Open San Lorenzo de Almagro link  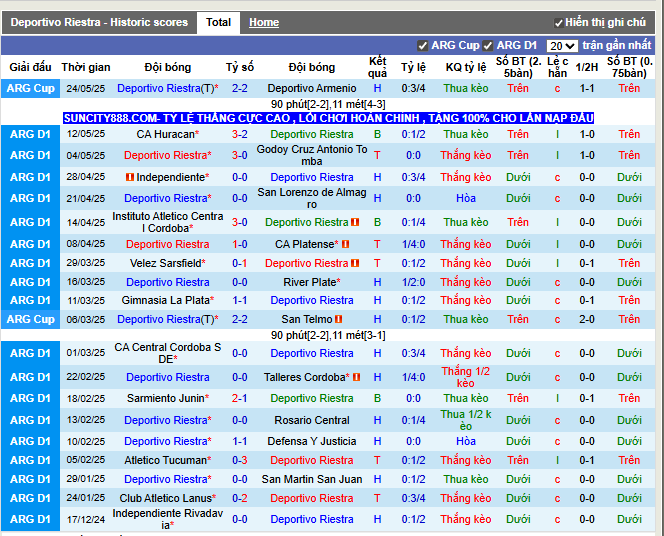[x=312, y=198]
